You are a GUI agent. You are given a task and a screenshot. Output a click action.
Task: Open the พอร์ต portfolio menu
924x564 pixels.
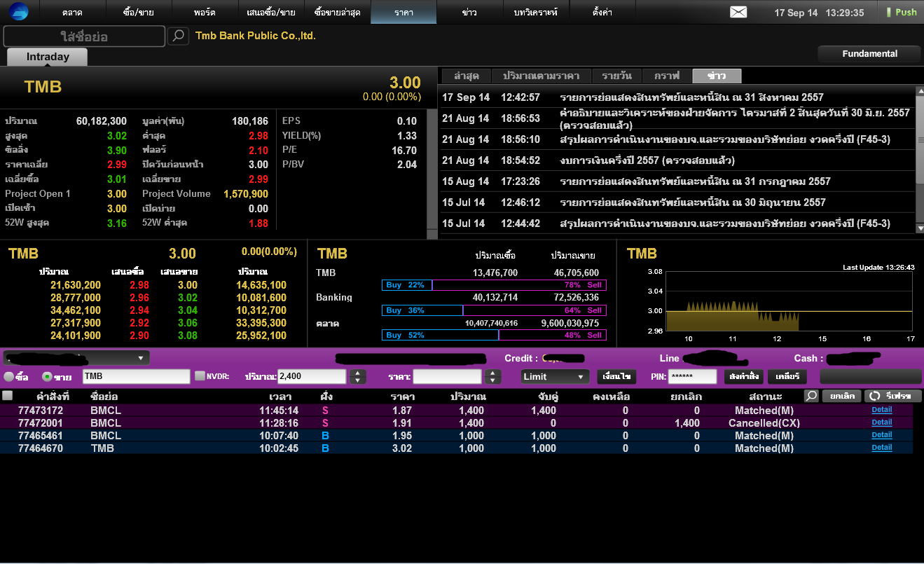[204, 12]
